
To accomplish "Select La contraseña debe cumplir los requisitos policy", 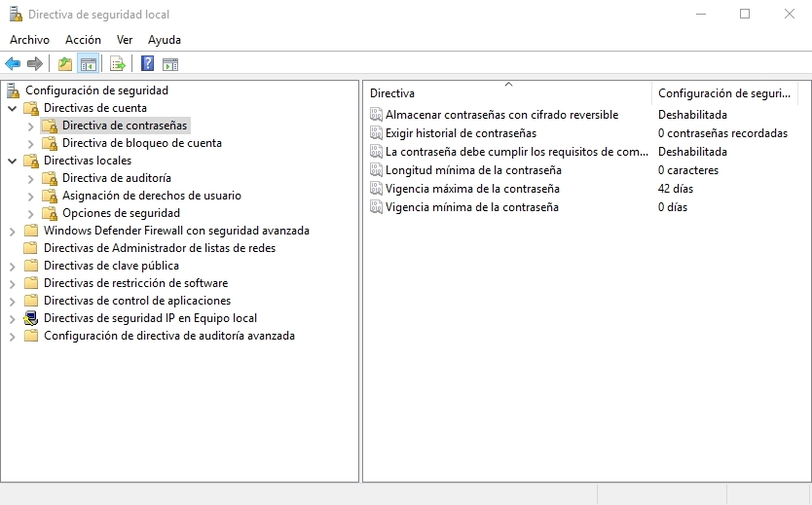I will coord(517,152).
